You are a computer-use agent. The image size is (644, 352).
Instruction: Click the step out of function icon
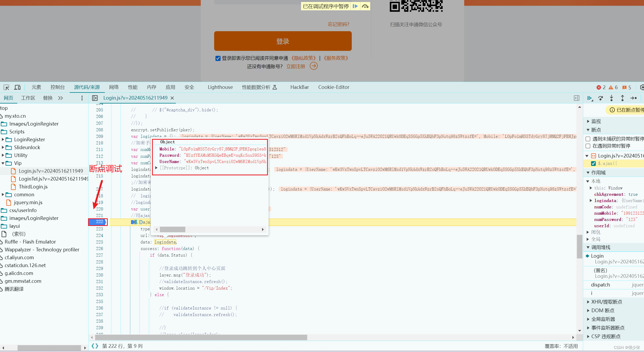(x=623, y=98)
